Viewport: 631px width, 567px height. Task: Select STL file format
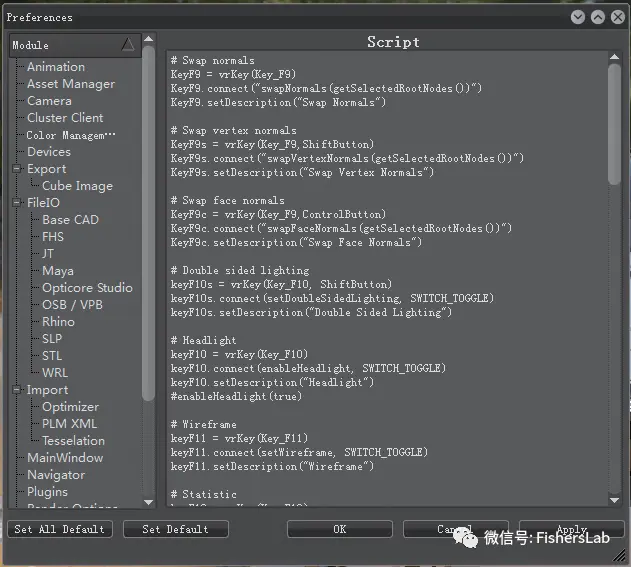click(x=52, y=356)
